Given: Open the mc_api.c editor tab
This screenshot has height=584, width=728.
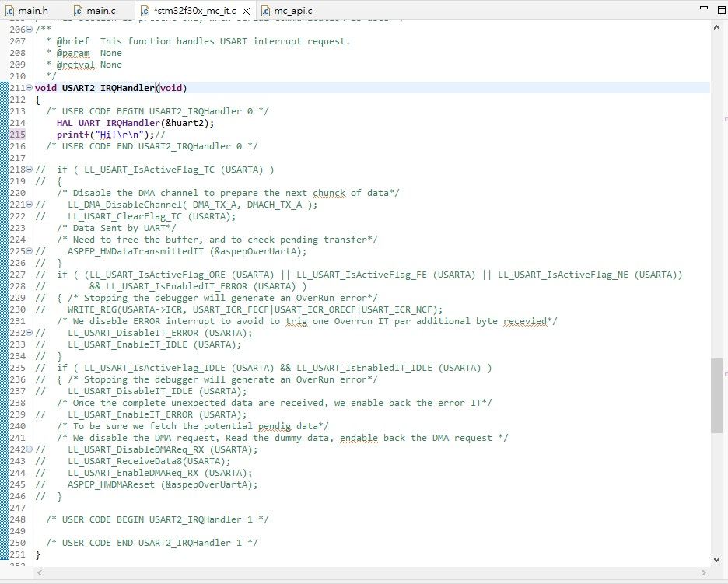Looking at the screenshot, I should coord(286,11).
